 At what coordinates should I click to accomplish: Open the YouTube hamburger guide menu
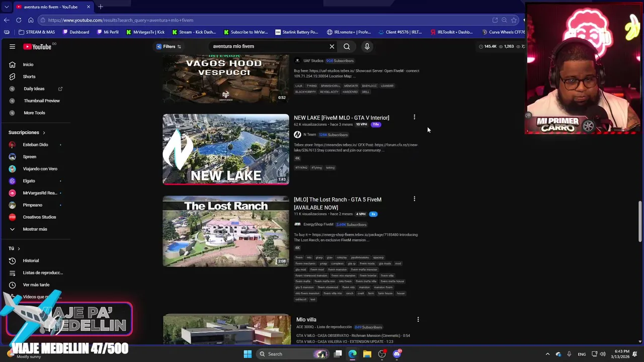tap(12, 46)
